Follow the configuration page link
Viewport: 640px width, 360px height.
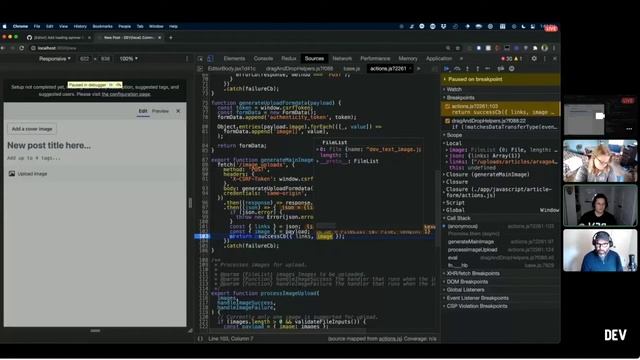pyautogui.click(x=126, y=94)
